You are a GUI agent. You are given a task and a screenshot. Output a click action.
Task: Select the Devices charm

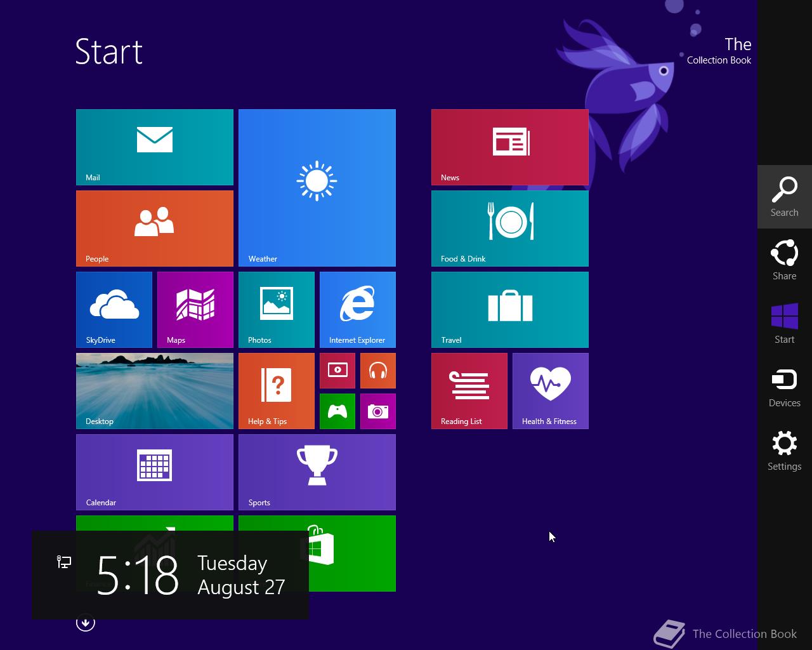[785, 387]
